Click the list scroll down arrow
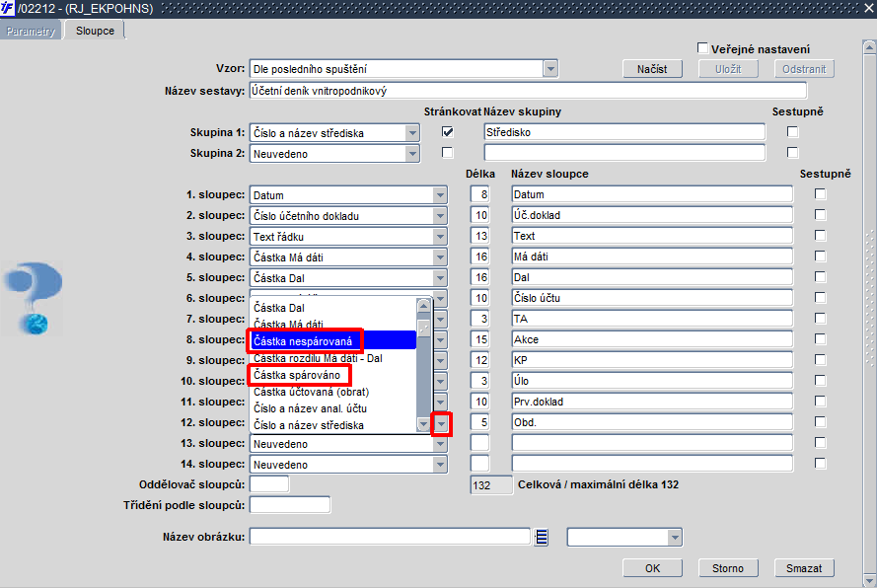Viewport: 877px width, 588px height. [x=423, y=425]
